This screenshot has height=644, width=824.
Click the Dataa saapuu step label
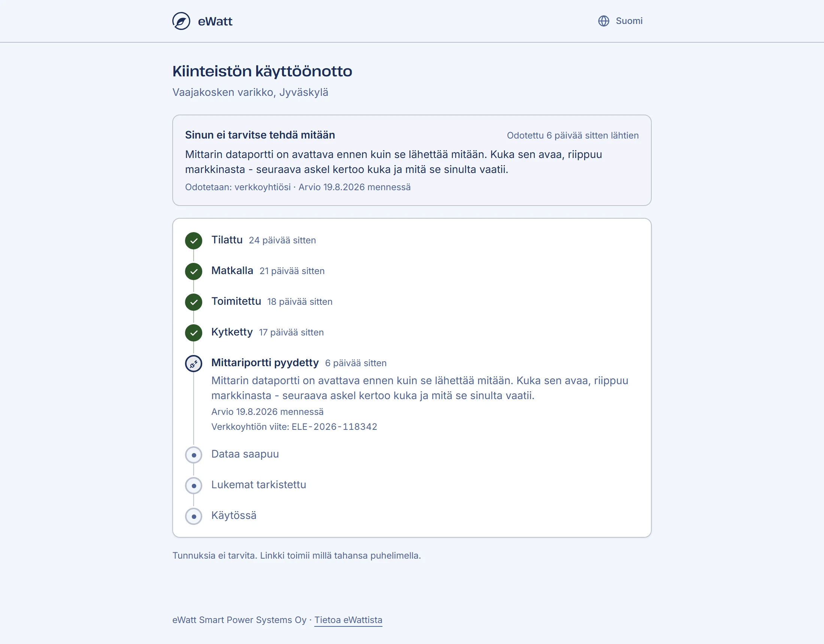point(245,454)
